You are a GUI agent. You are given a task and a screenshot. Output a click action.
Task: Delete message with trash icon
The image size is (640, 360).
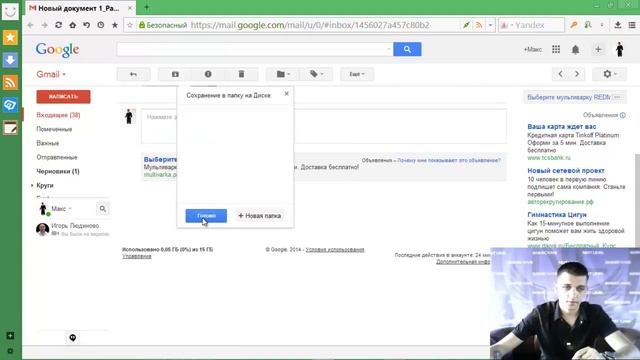241,74
